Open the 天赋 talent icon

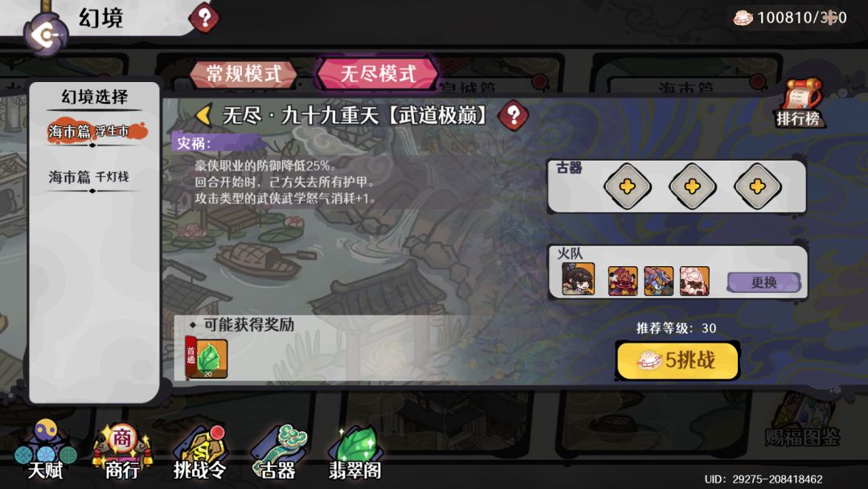[45, 450]
